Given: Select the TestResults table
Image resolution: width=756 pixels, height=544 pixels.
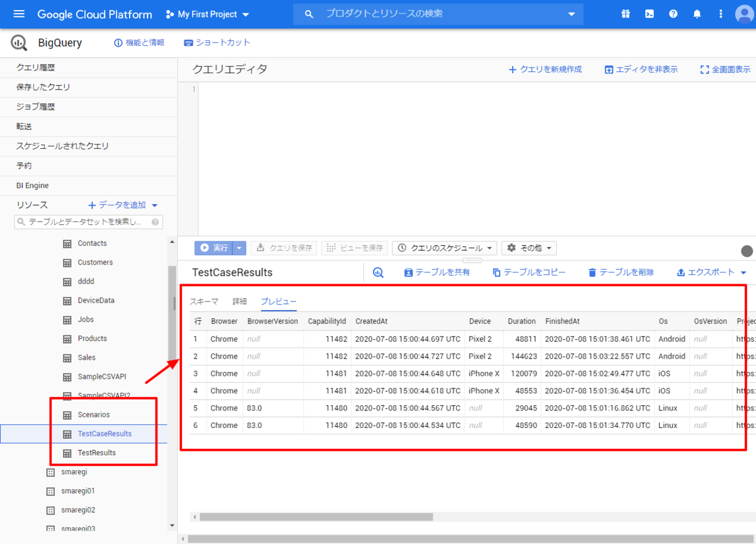Looking at the screenshot, I should [x=96, y=453].
